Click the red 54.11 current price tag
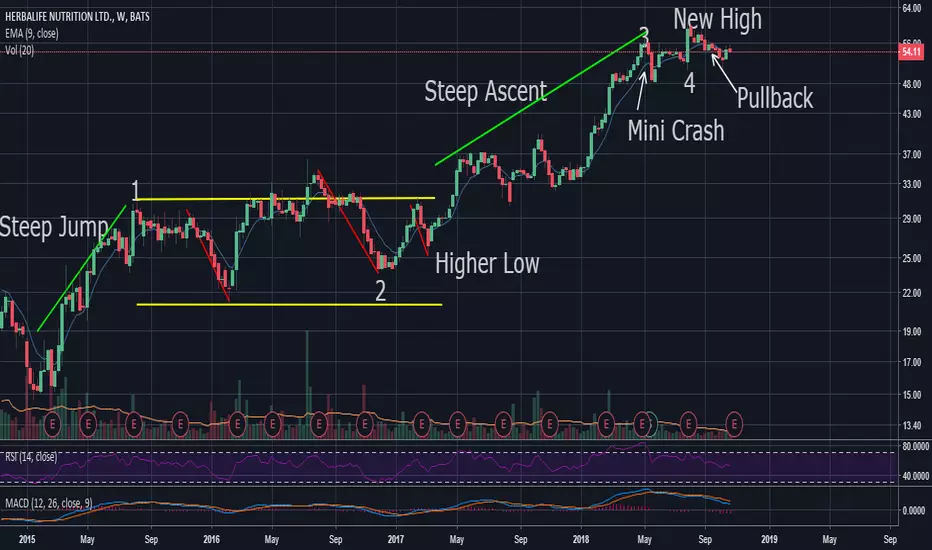Viewport: 932px width, 550px height. 911,52
